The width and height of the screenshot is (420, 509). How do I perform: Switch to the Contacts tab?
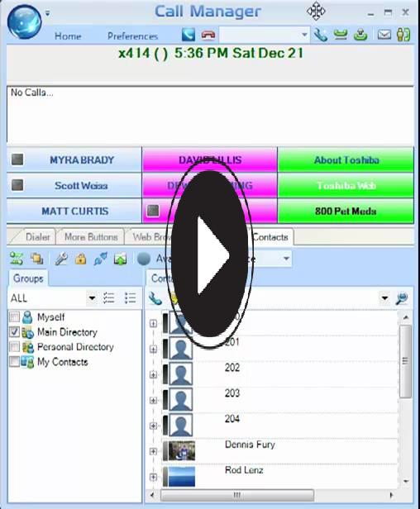pos(270,237)
